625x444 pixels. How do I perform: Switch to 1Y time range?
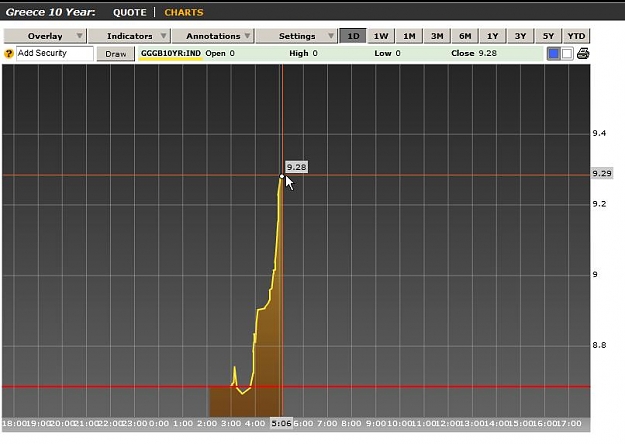coord(493,36)
